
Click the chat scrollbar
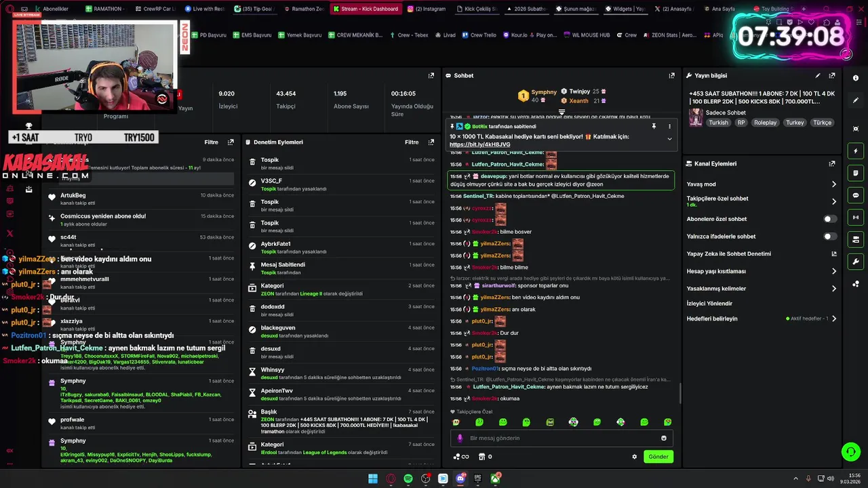point(679,393)
